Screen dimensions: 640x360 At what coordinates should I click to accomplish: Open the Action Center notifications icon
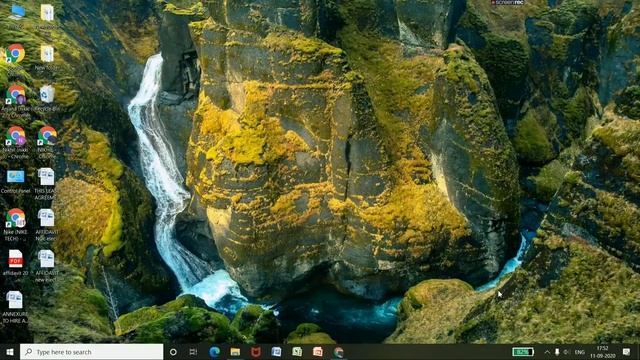click(627, 352)
